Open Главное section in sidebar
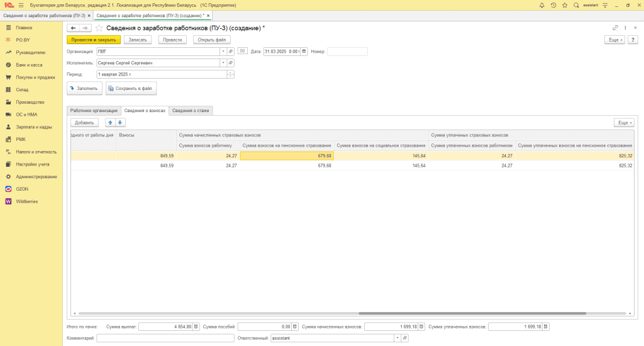The width and height of the screenshot is (644, 346). coord(24,28)
